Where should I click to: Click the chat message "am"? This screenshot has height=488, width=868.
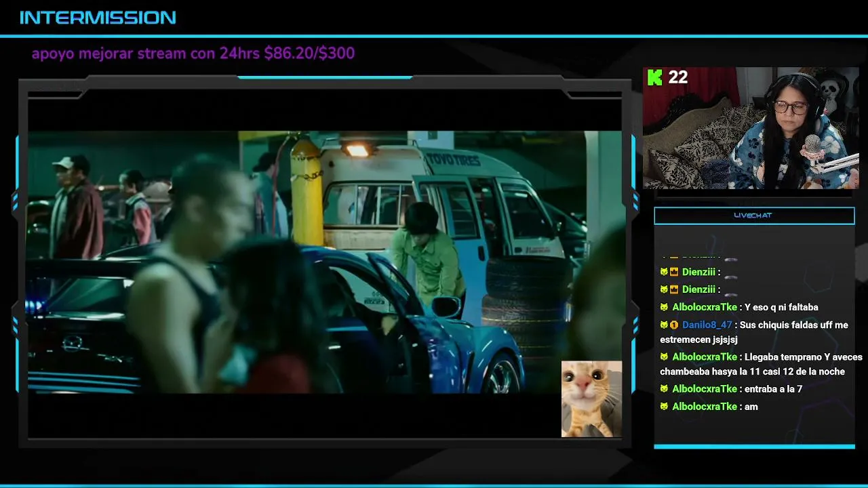tap(751, 407)
